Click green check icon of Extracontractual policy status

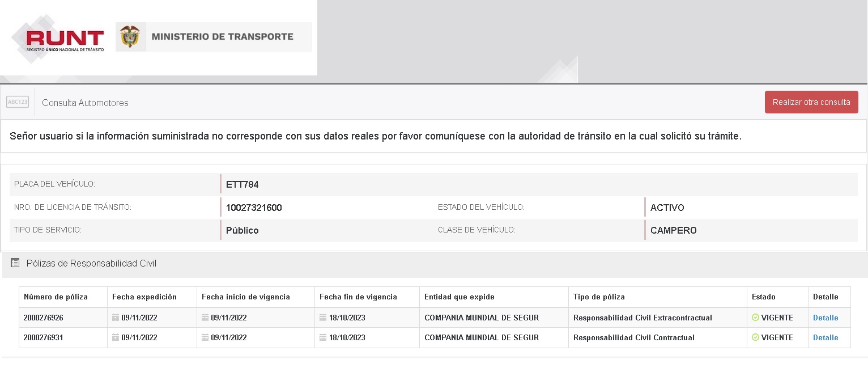point(755,318)
